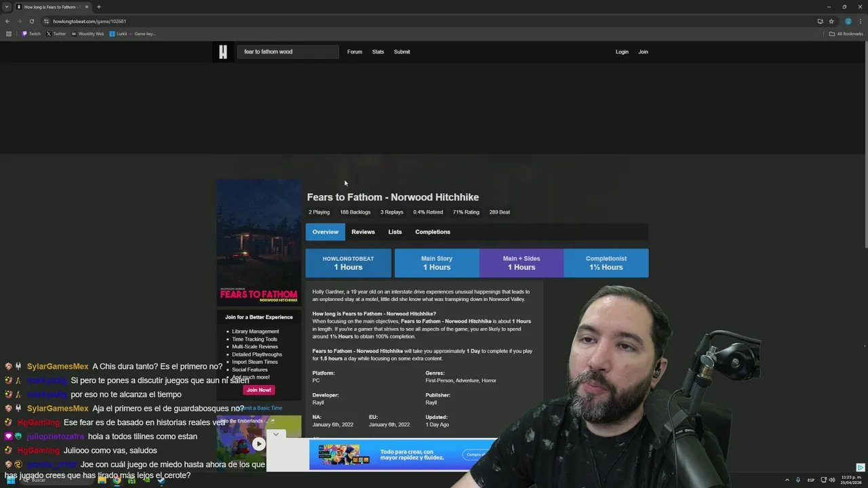The image size is (868, 488).
Task: Click the address bar URL
Action: point(90,21)
